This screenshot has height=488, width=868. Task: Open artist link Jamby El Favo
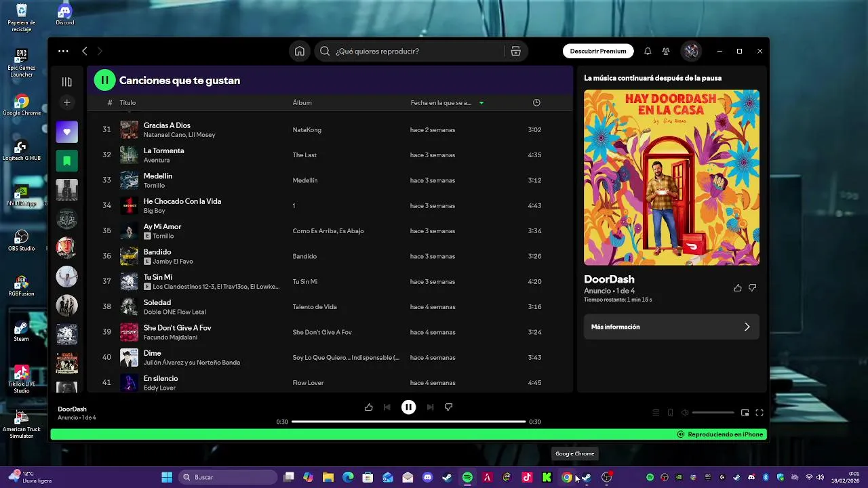pyautogui.click(x=173, y=261)
